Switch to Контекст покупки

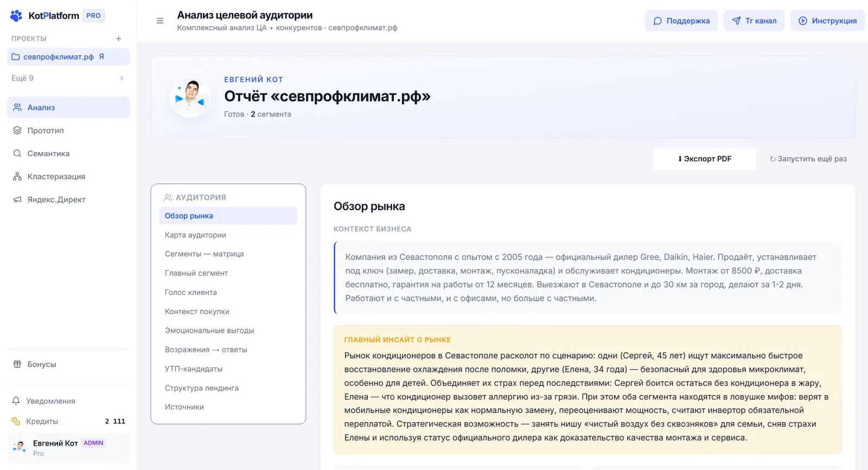(x=228, y=312)
